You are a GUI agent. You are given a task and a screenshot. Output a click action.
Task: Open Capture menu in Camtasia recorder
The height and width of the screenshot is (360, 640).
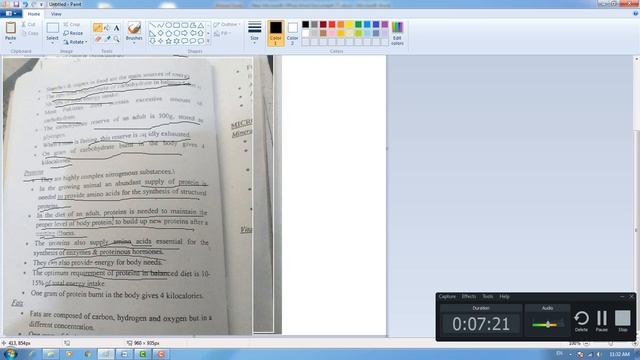[447, 297]
